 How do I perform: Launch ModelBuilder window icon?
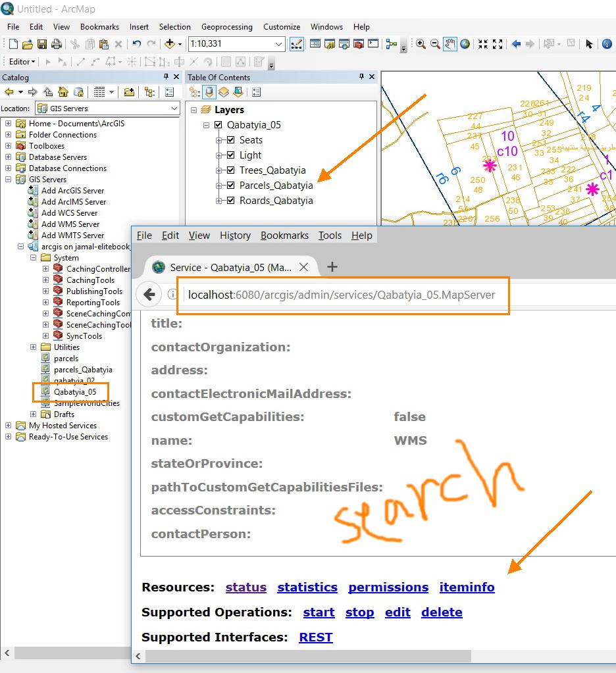[x=391, y=44]
